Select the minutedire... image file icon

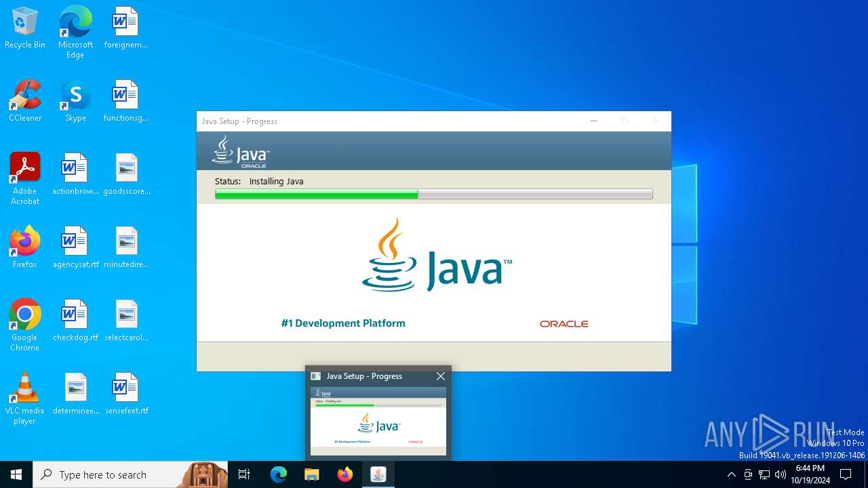(126, 248)
